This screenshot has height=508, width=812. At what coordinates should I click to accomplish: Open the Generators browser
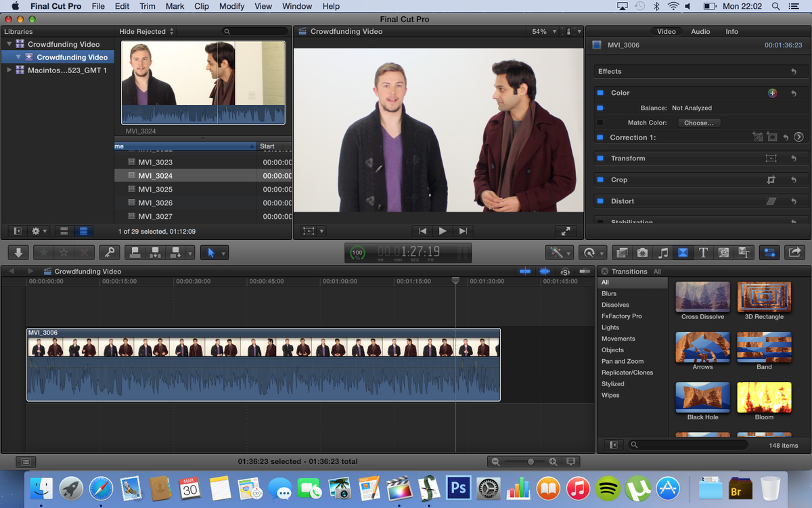(723, 252)
